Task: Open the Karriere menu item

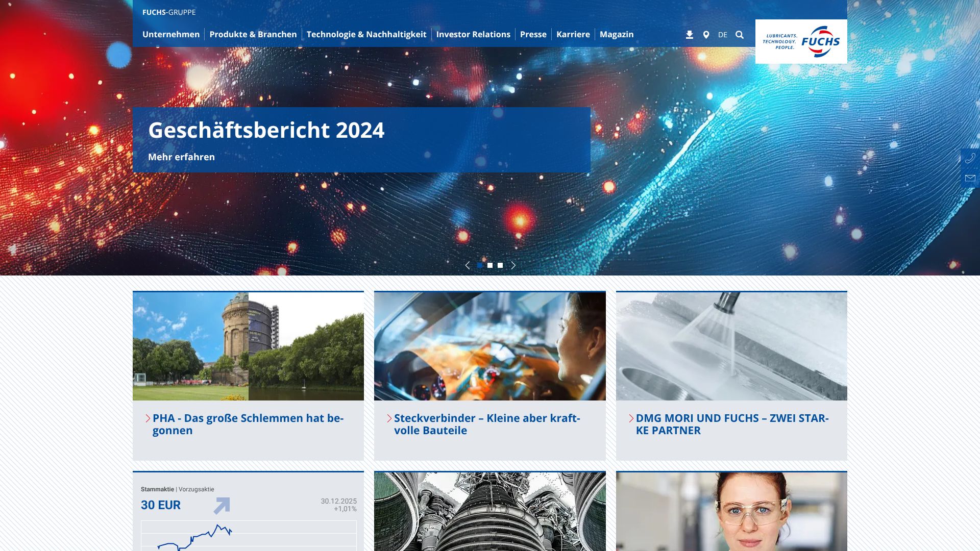Action: (573, 34)
